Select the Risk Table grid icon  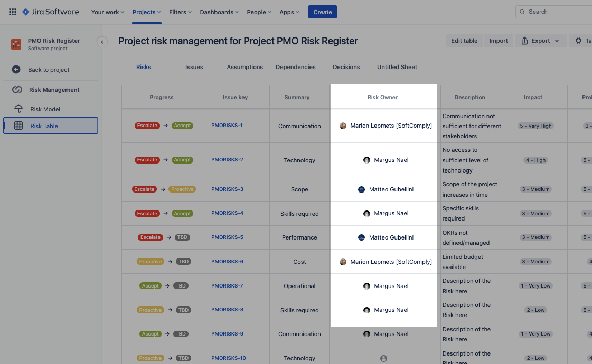(x=18, y=126)
